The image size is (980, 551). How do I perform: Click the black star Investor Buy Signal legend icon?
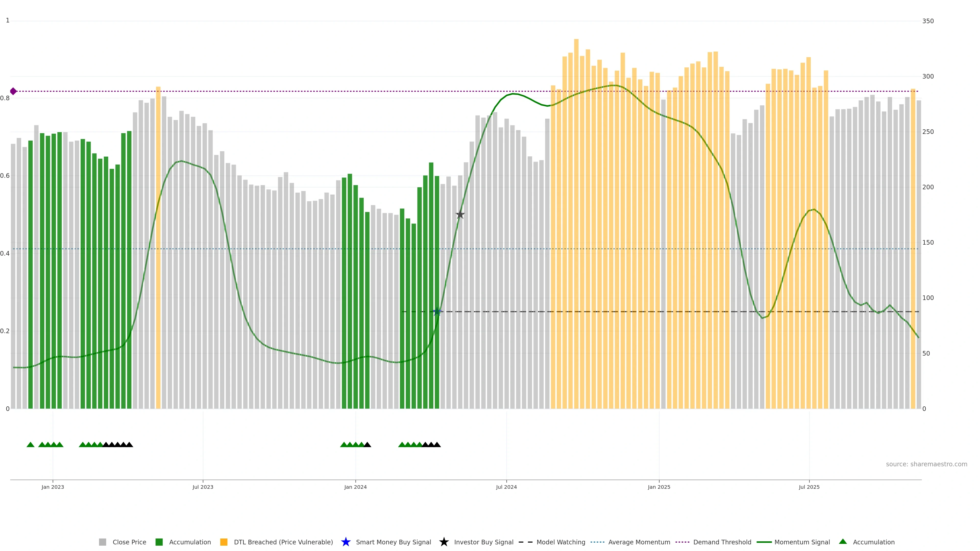tap(444, 542)
